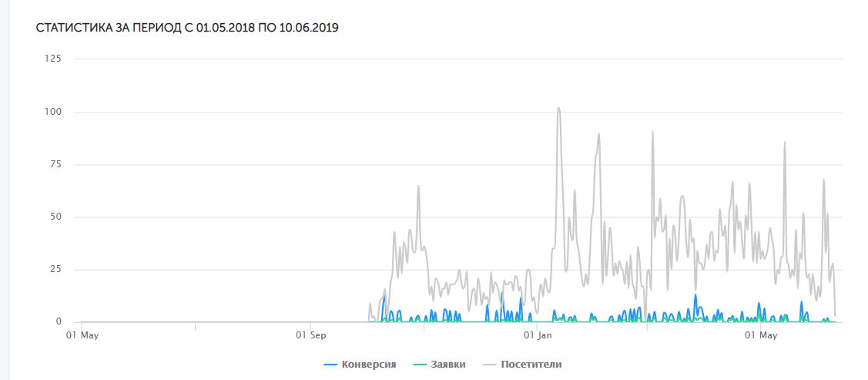This screenshot has width=868, height=380.
Task: Toggle the Посетители series in legend
Action: pyautogui.click(x=522, y=365)
